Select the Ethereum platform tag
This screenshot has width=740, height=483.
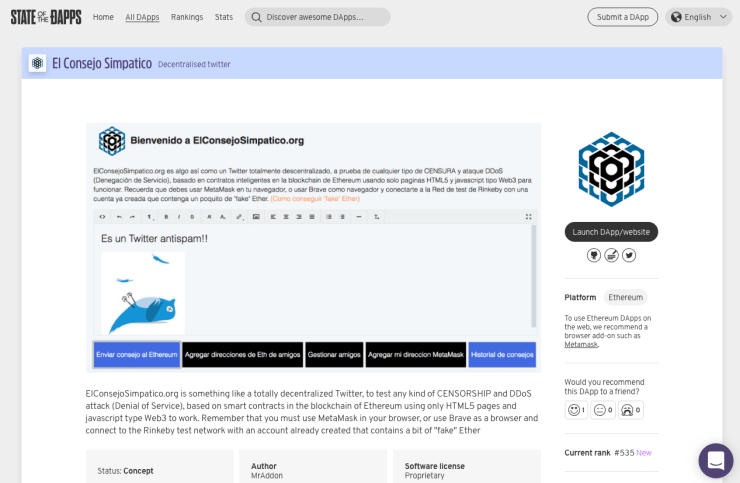(x=626, y=297)
